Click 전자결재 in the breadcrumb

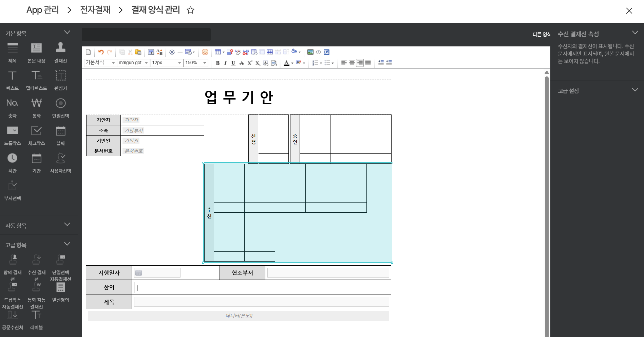tap(95, 10)
